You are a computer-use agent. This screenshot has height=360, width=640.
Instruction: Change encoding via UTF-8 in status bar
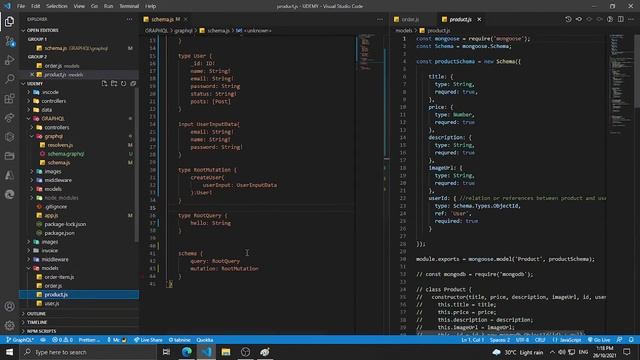point(522,340)
